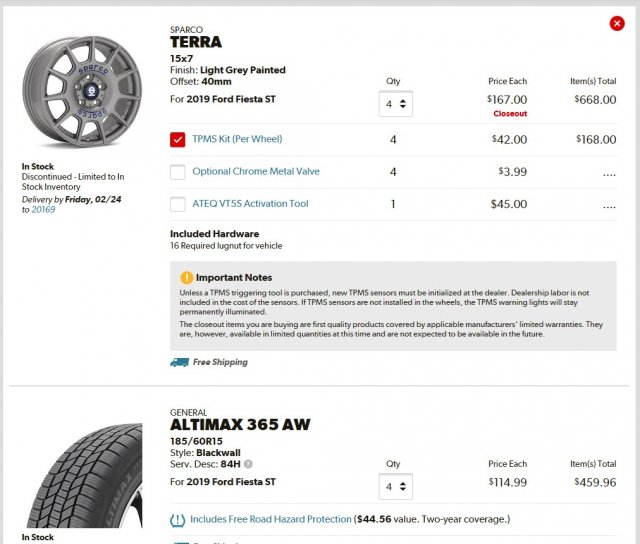Open the TPMS Kit (Per Wheel) link
The height and width of the screenshot is (544, 640).
click(x=238, y=140)
